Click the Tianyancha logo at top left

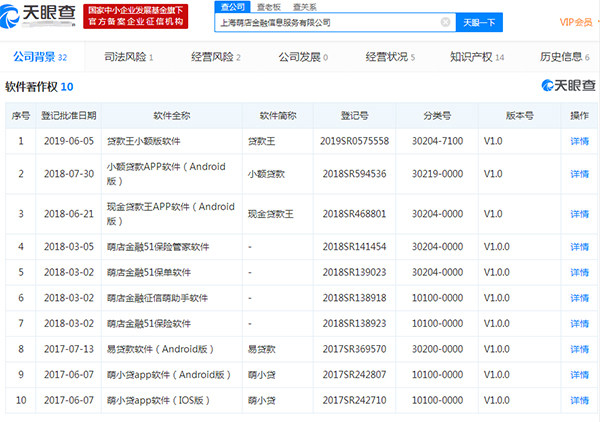(x=38, y=15)
